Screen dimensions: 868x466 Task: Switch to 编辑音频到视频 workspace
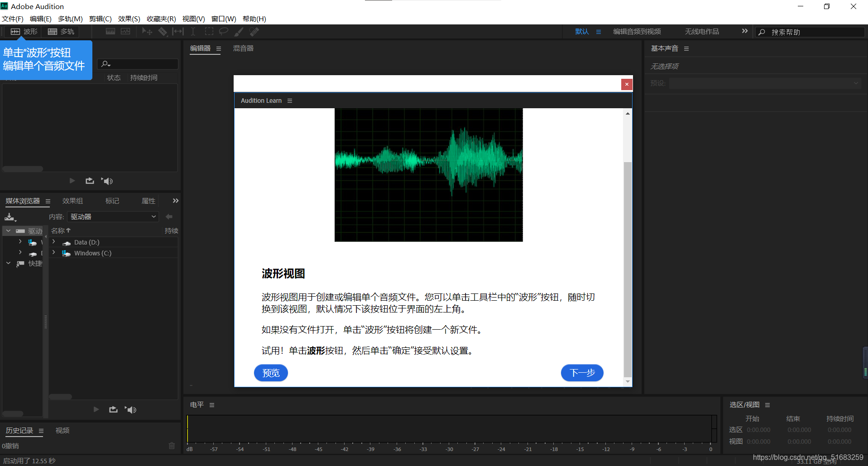pos(637,32)
